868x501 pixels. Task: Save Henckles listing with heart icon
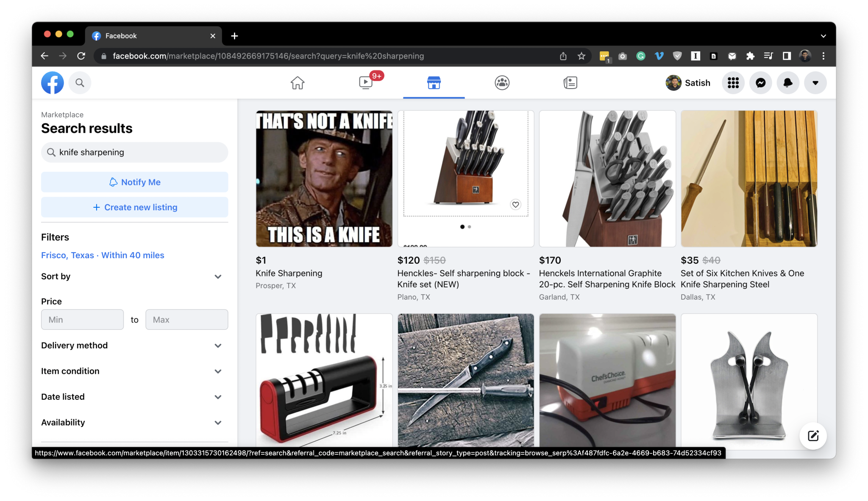click(x=515, y=205)
